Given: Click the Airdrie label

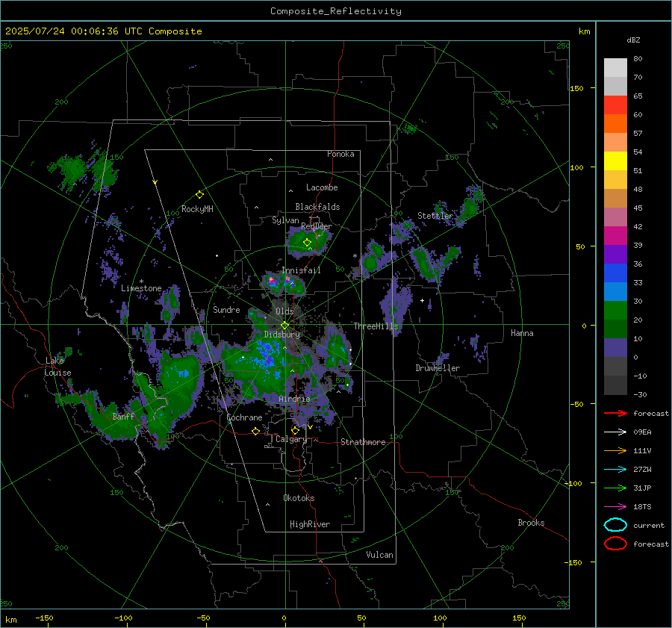Looking at the screenshot, I should click(x=294, y=399).
